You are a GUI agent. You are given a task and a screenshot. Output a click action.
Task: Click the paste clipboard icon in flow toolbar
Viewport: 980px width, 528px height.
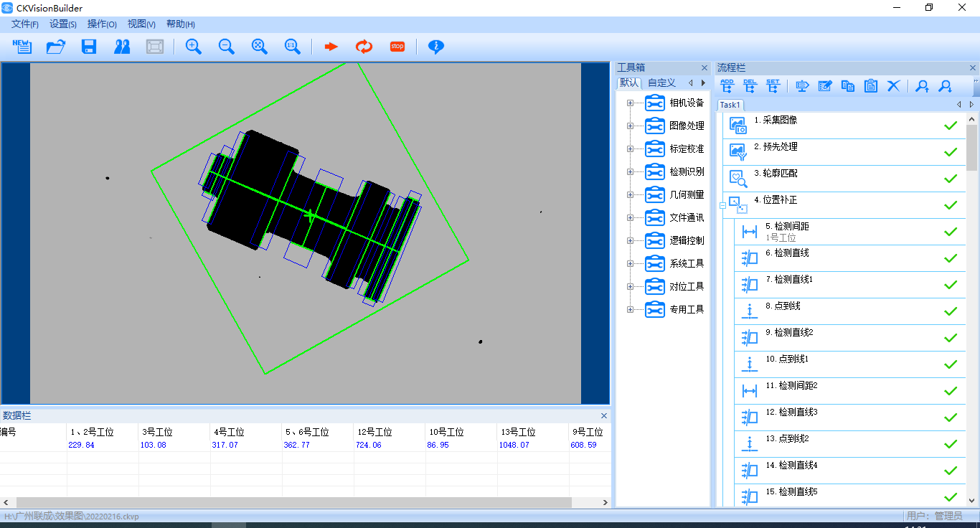click(871, 86)
